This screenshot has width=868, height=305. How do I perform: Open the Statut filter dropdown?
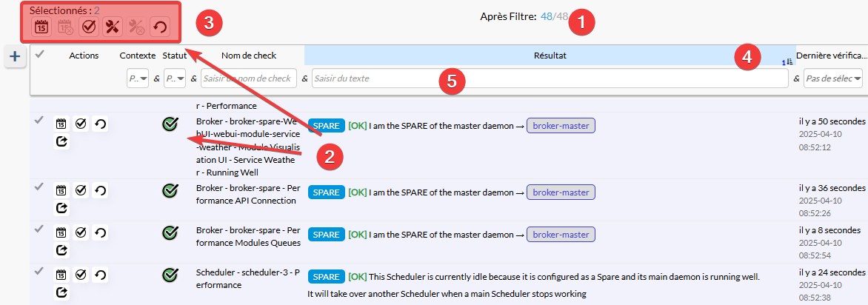175,78
